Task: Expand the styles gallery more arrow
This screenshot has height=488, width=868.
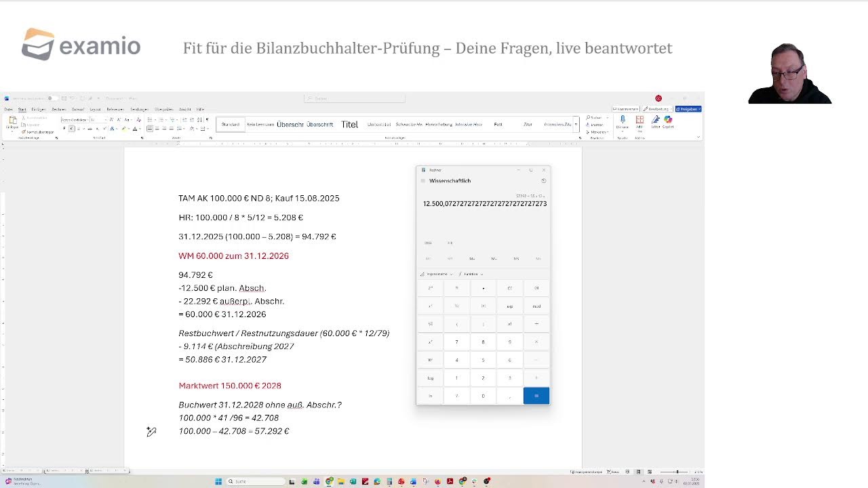Action: click(x=576, y=125)
